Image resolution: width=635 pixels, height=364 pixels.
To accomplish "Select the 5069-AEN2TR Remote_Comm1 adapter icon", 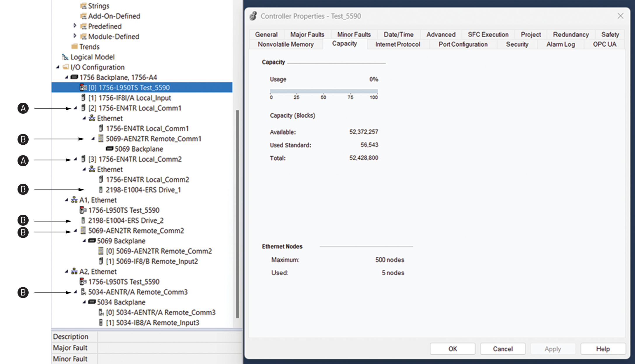I will 101,139.
